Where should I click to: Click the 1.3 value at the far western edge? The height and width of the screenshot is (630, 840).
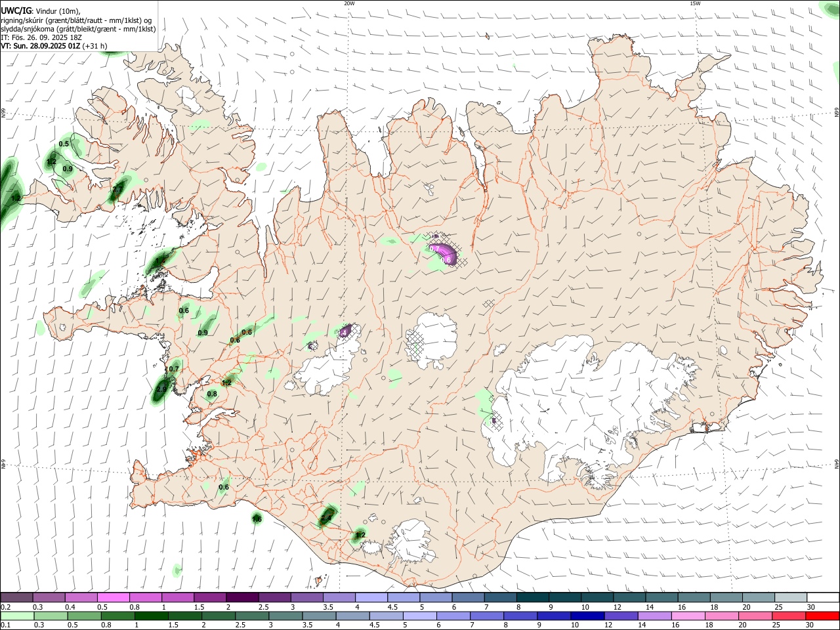point(16,198)
